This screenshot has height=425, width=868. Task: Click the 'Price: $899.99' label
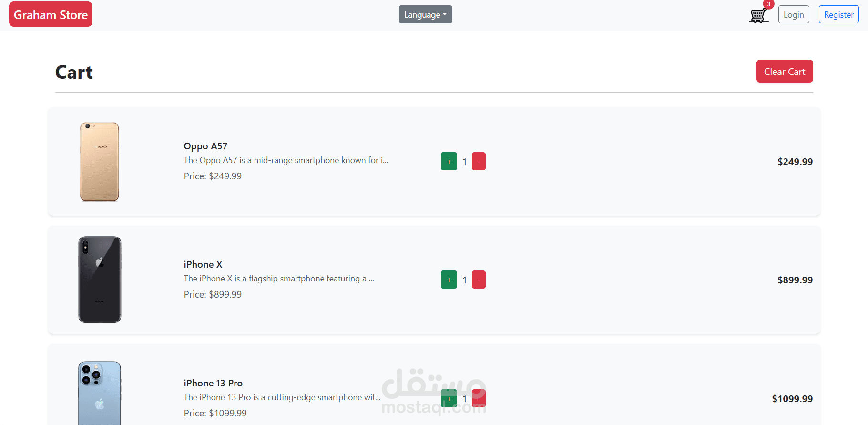tap(213, 294)
